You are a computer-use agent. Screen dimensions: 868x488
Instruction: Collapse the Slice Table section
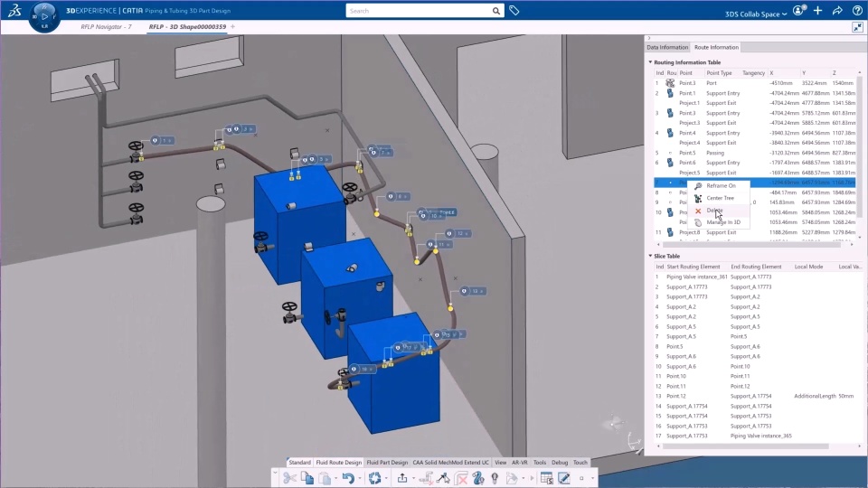(x=650, y=256)
